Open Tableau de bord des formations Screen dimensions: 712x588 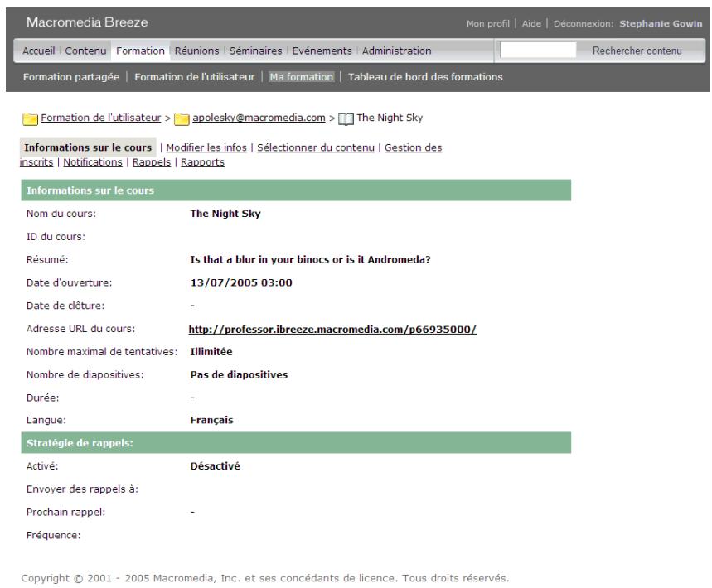425,77
